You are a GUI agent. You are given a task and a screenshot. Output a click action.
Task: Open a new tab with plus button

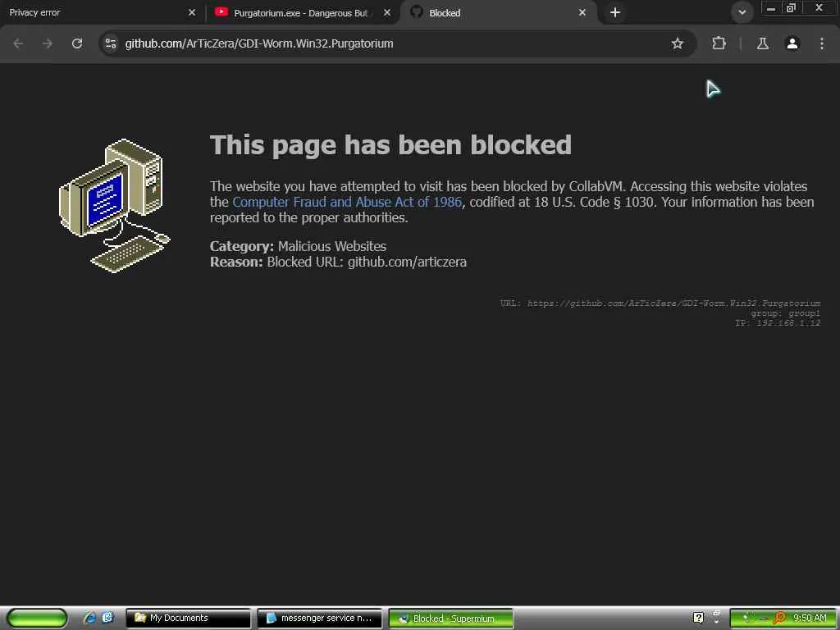click(615, 12)
